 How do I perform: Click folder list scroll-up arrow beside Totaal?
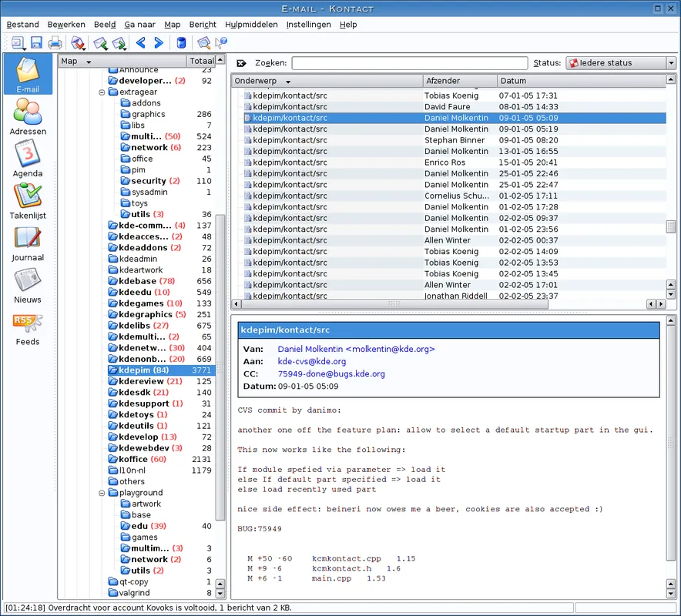220,59
